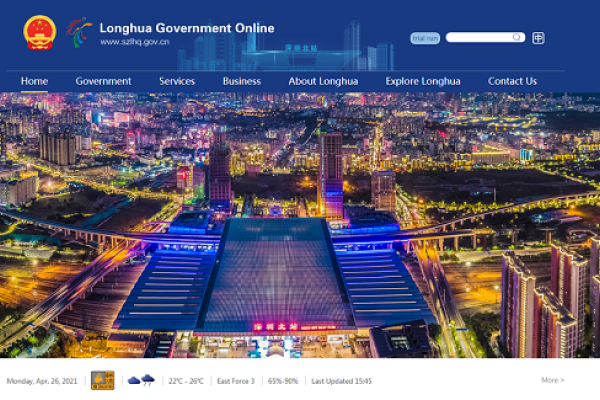Click the search magnifier icon
600x400 pixels.
click(x=517, y=37)
